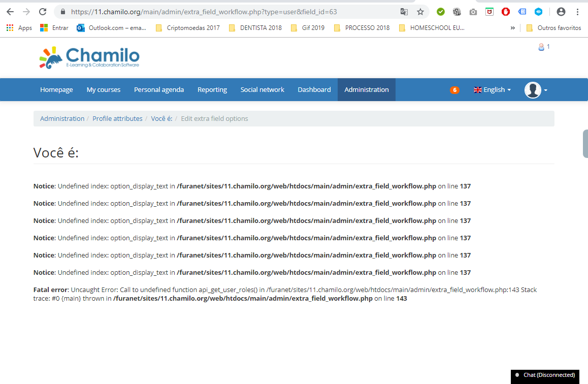Open Google Translate from the address bar
The image size is (588, 384).
coord(404,11)
